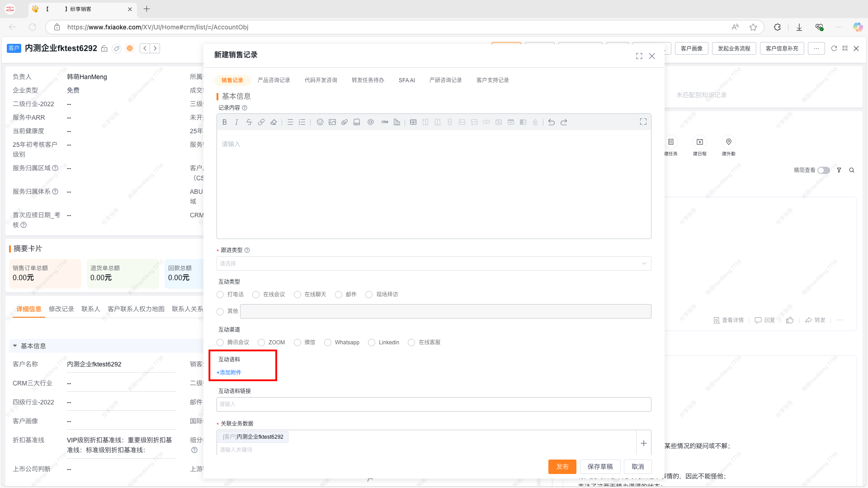Click the 建日程 calendar icon
The width and height of the screenshot is (868, 488).
[x=699, y=142]
